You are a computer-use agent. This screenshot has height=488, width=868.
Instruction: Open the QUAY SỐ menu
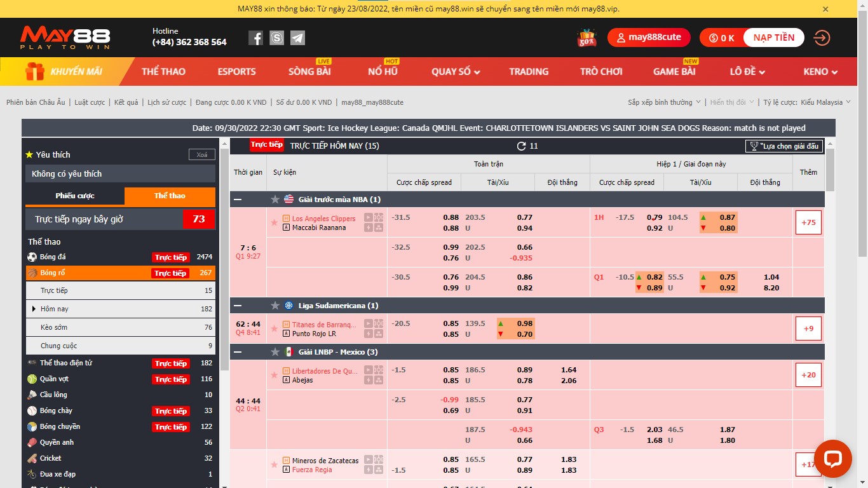point(456,72)
